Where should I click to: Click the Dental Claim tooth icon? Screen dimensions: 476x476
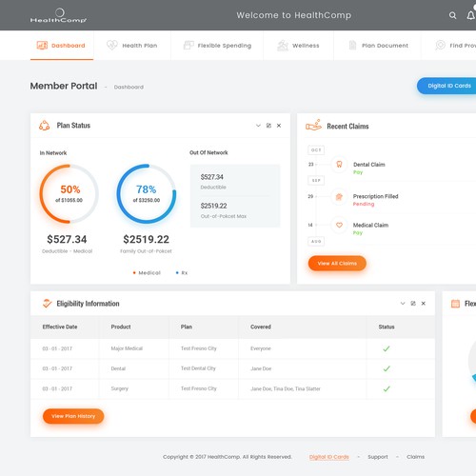tap(339, 165)
